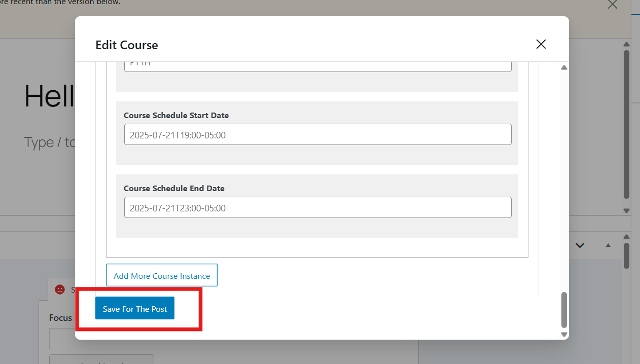Screen dimensions: 640x364
Task: Click the editor page scroll down arrow
Action: pos(626,210)
